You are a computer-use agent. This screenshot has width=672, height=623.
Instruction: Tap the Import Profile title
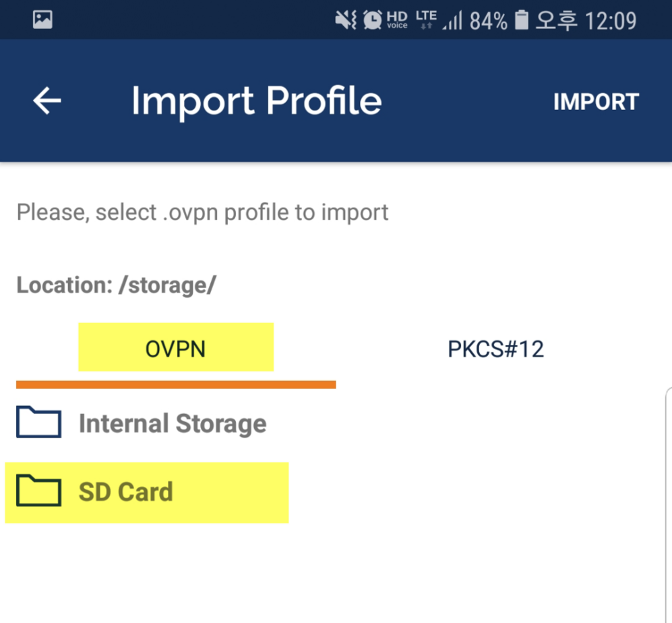click(x=256, y=100)
